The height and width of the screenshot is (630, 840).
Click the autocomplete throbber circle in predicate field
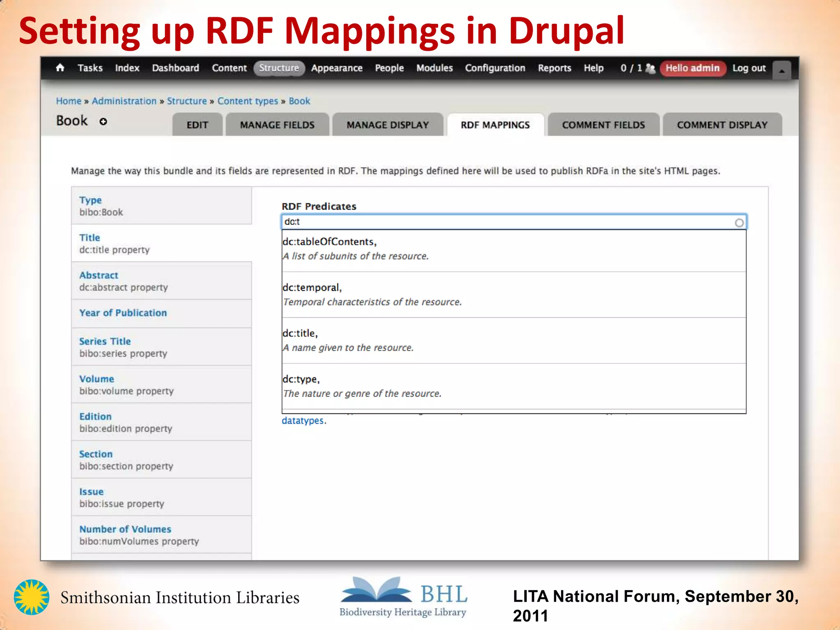tap(739, 223)
